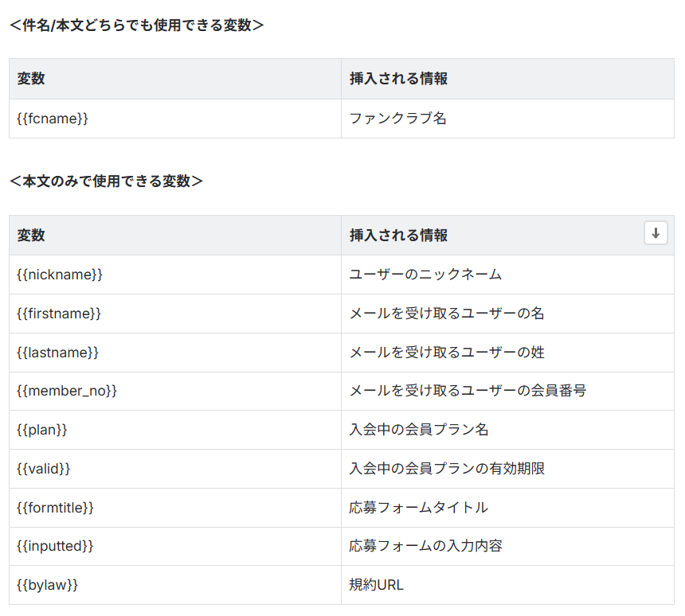Select the {{lastname}} variable cell

175,353
